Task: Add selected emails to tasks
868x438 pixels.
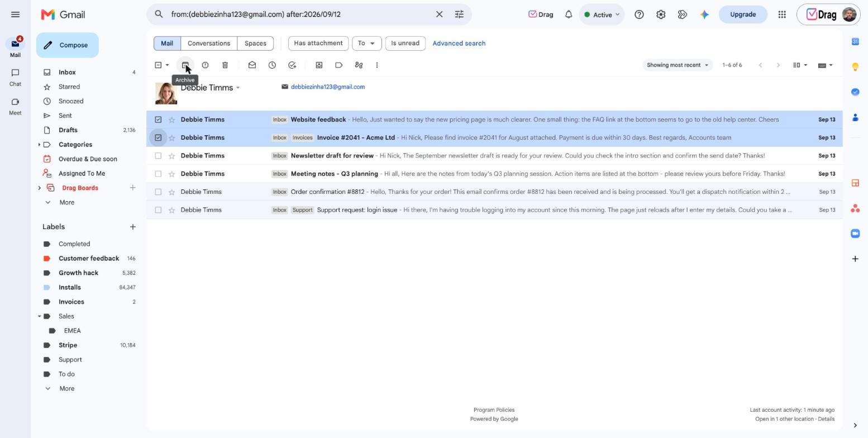Action: pos(292,65)
